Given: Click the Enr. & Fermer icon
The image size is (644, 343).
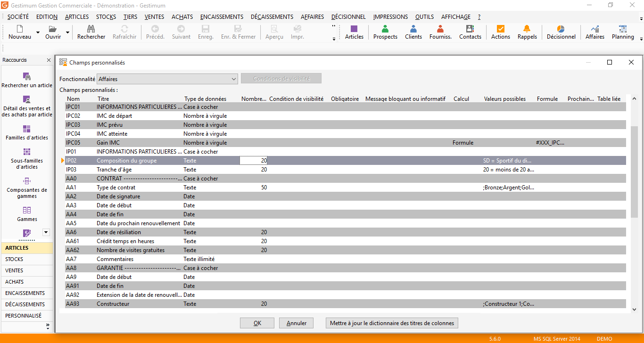Looking at the screenshot, I should tap(238, 29).
